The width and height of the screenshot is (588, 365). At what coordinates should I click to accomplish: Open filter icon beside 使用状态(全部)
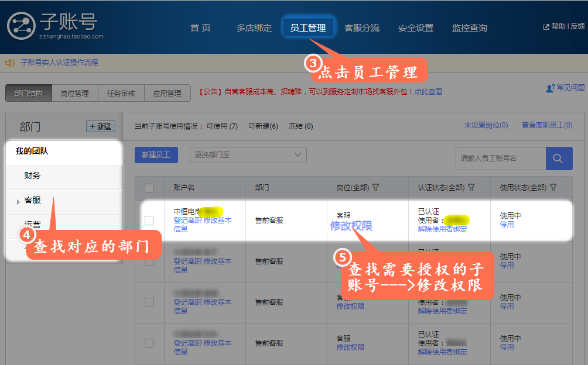coord(552,188)
